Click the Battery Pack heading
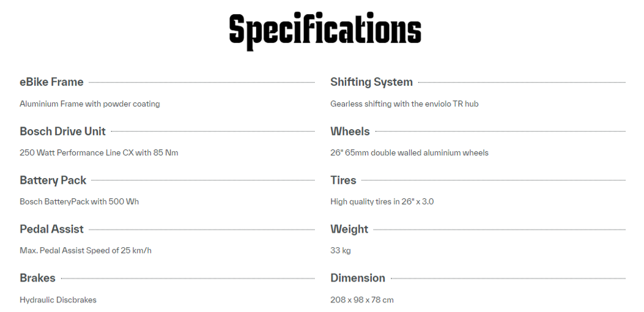This screenshot has width=644, height=312. pyautogui.click(x=53, y=180)
